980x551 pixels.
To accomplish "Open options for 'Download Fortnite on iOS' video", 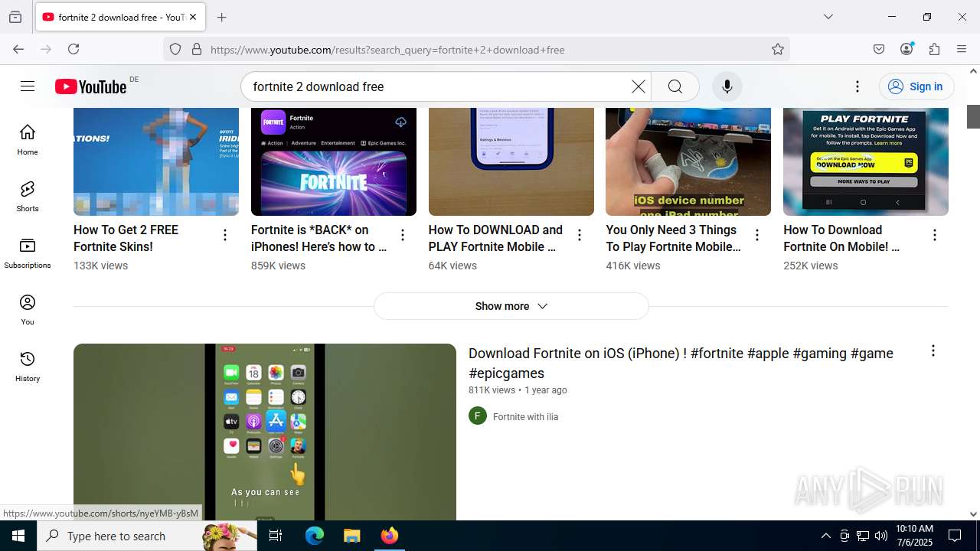I will click(933, 350).
